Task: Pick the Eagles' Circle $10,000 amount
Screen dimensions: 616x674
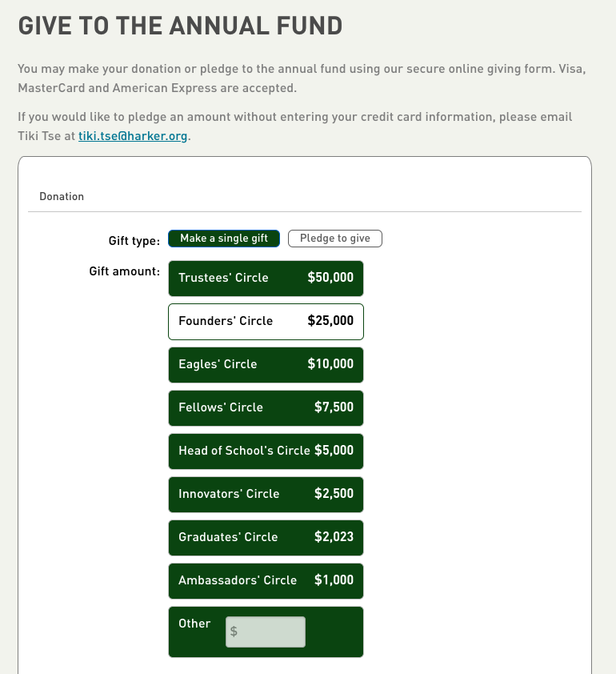Action: (x=266, y=365)
